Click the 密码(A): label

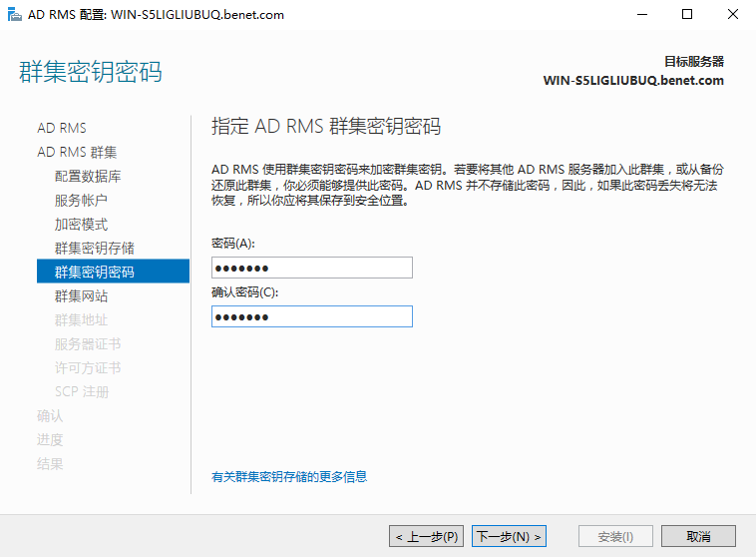click(x=233, y=244)
